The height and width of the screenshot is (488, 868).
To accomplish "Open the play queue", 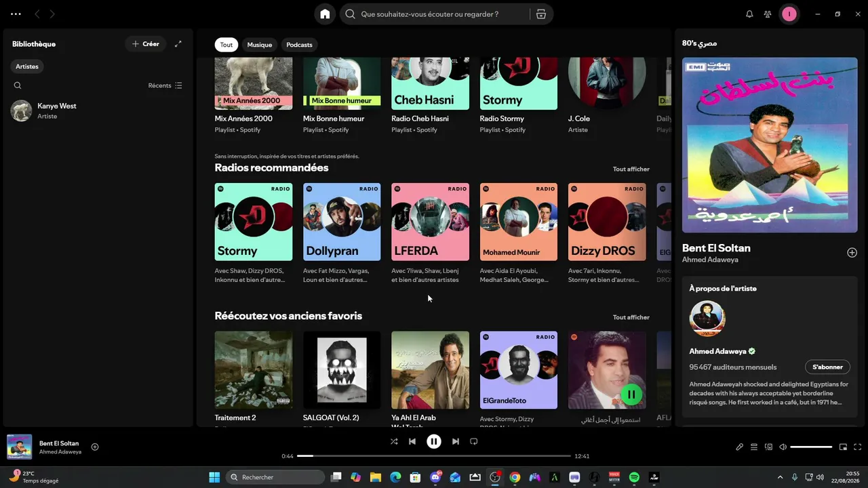I will tap(754, 447).
